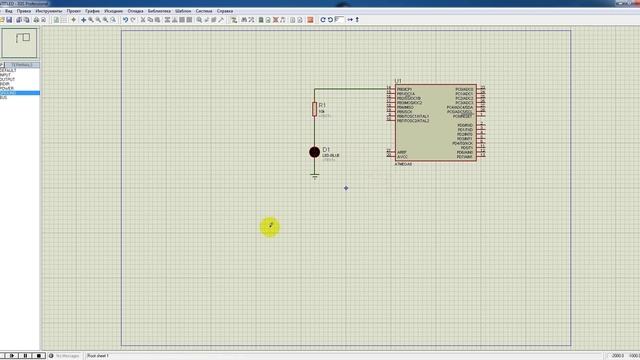The width and height of the screenshot is (640, 360).
Task: Click the Export Section toolbar icon
Action: point(27,20)
